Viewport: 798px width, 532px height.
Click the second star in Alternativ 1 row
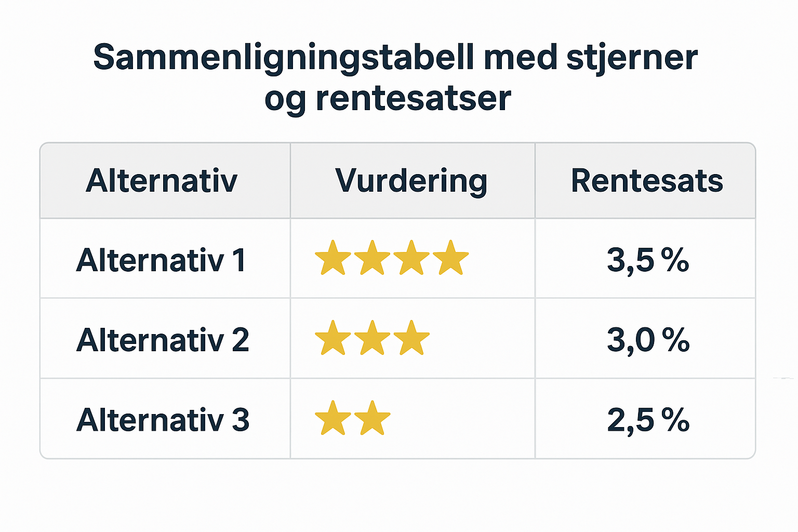tap(372, 258)
